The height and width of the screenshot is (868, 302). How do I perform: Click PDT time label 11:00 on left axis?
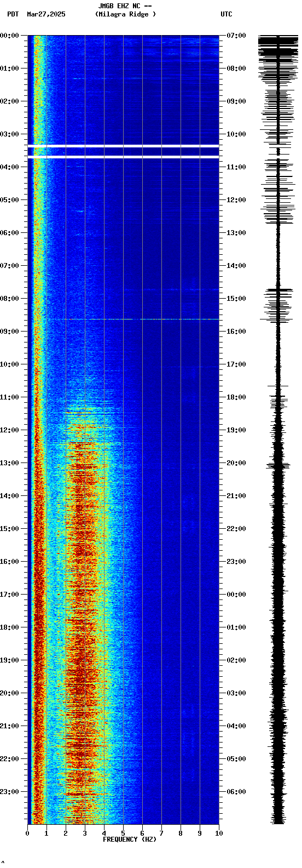pos(9,397)
